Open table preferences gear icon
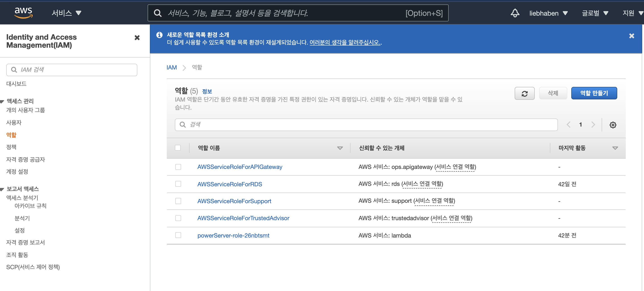Screen dimensions: 644x291 613,125
